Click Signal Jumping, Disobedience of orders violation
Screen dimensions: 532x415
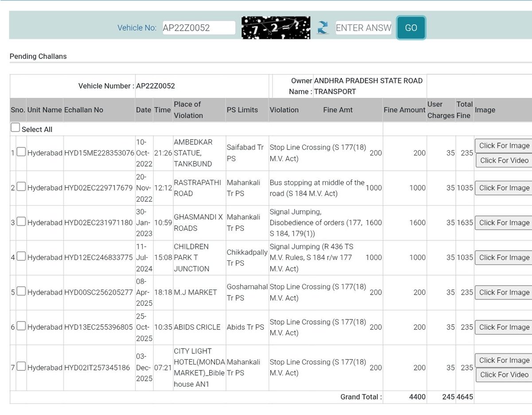[316, 222]
